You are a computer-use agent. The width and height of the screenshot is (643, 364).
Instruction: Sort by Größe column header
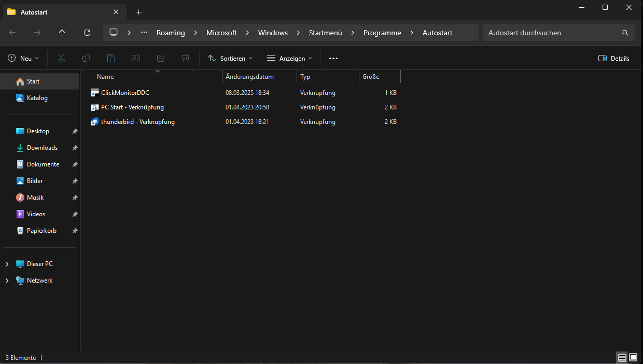click(371, 77)
